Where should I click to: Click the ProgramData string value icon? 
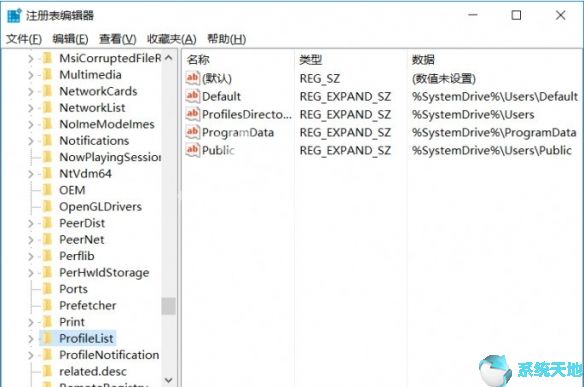tap(193, 131)
